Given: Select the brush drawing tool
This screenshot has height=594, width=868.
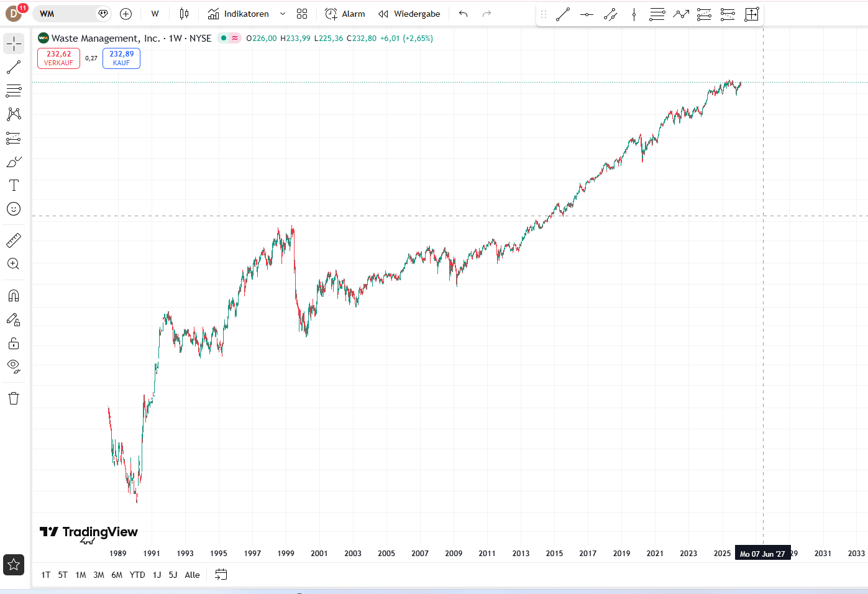Looking at the screenshot, I should (x=14, y=162).
